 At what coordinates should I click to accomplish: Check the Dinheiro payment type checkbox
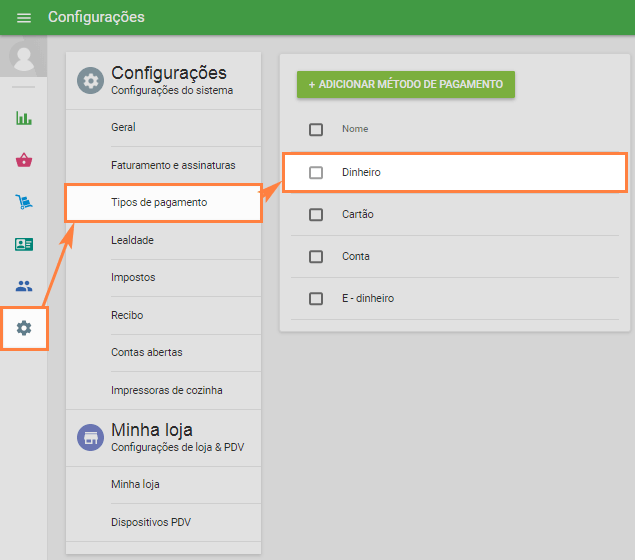pos(316,172)
